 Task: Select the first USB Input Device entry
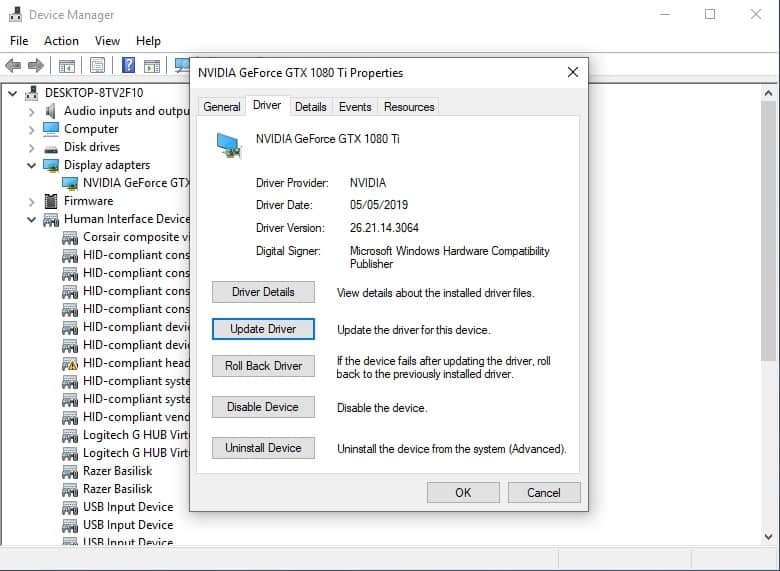pyautogui.click(x=128, y=507)
